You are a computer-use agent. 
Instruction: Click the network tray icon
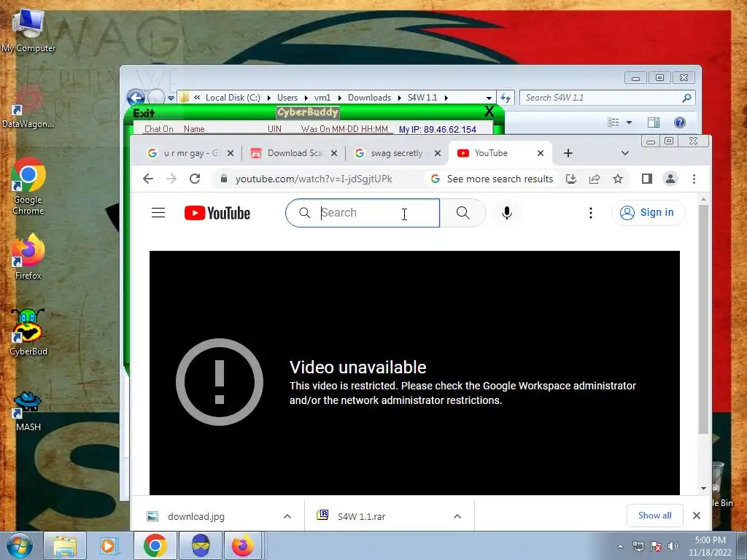[638, 546]
